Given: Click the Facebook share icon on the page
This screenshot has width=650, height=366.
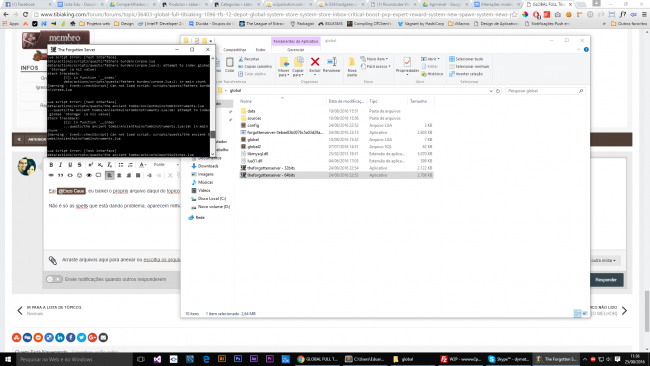Looking at the screenshot, I should click(70, 338).
